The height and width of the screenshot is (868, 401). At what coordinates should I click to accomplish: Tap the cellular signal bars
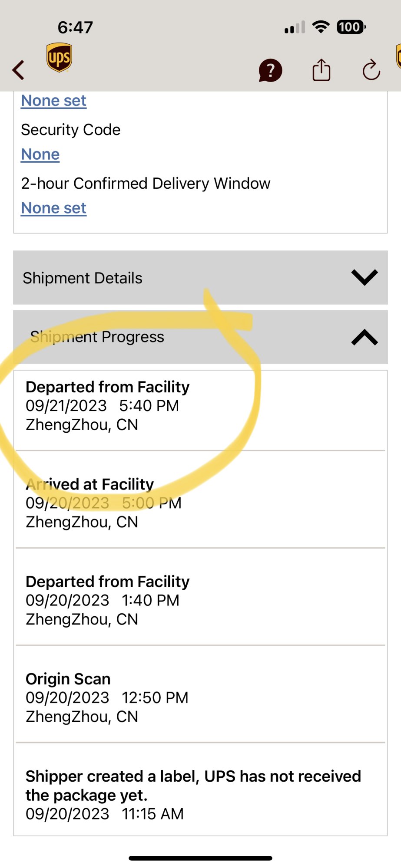[295, 28]
